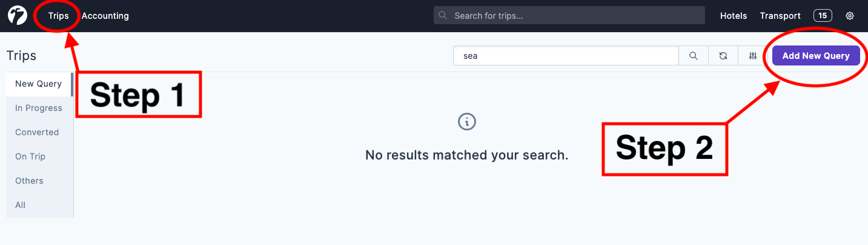Go to the Accounting section
Viewport: 868px width, 245px height.
tap(105, 16)
